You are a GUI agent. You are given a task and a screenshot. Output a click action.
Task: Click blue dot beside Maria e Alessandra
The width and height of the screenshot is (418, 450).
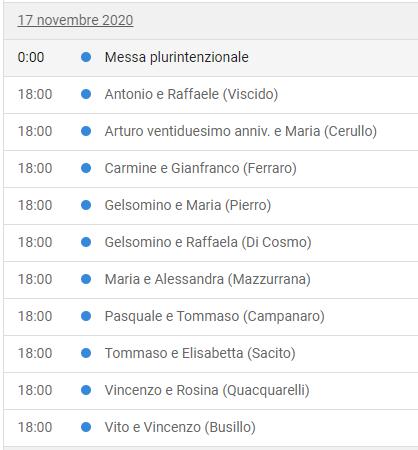(86, 279)
